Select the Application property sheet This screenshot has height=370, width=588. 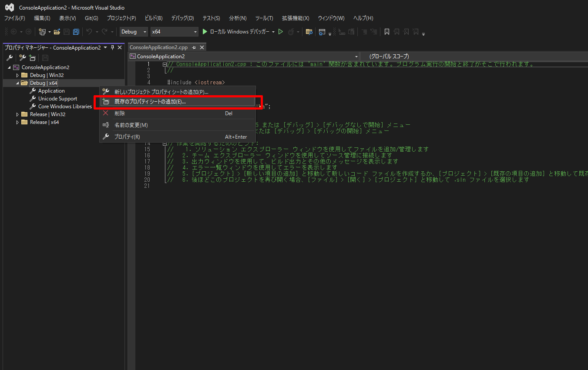pos(51,91)
